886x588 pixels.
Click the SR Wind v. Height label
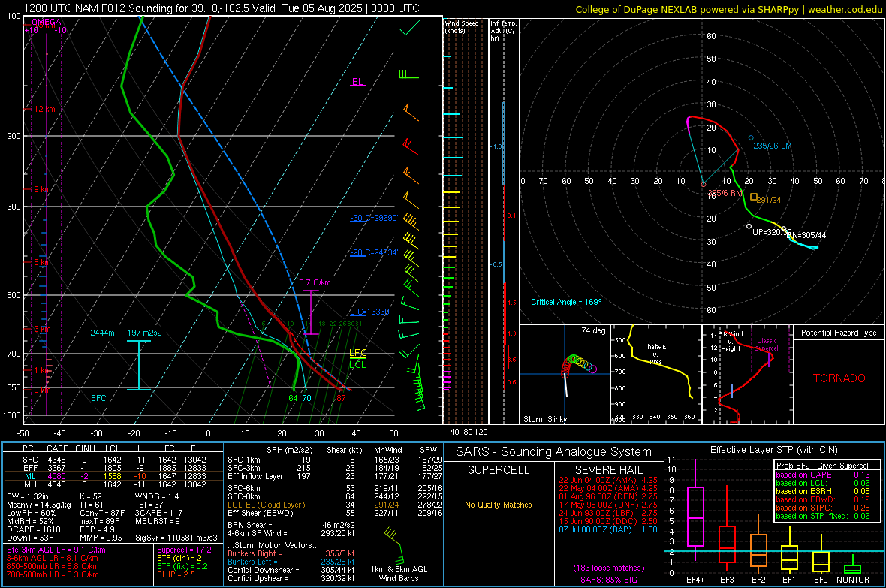pos(731,342)
